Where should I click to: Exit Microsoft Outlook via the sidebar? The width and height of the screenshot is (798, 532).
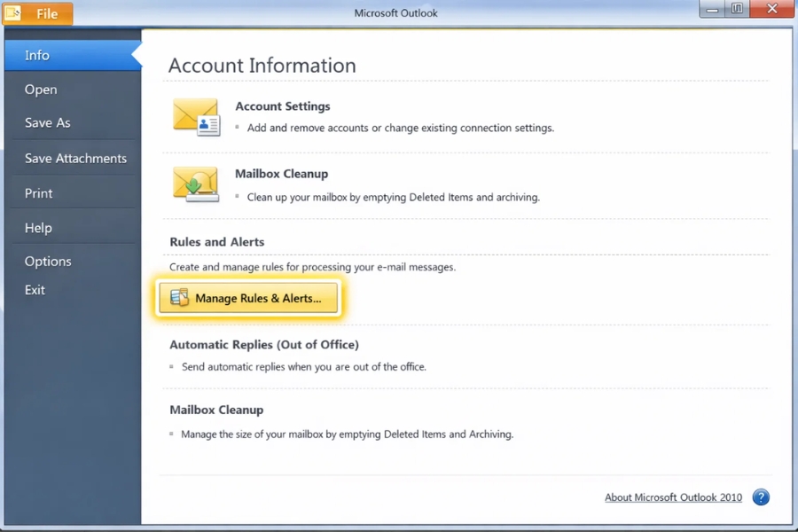tap(35, 290)
